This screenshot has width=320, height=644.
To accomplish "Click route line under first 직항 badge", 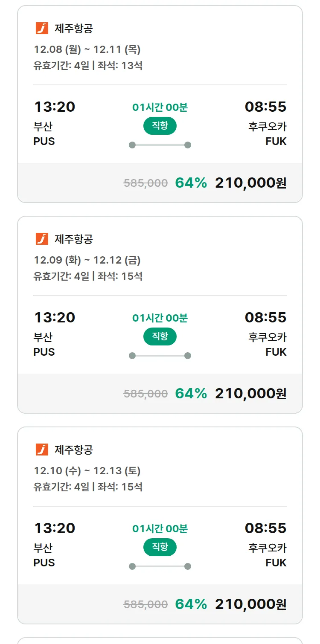I will click(160, 145).
